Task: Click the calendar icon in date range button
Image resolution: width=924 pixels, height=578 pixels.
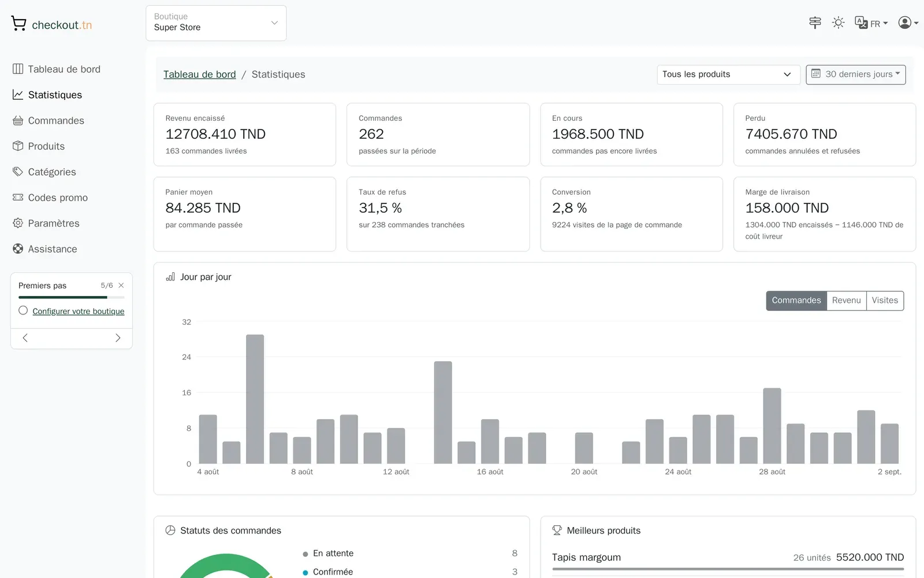Action: 816,73
